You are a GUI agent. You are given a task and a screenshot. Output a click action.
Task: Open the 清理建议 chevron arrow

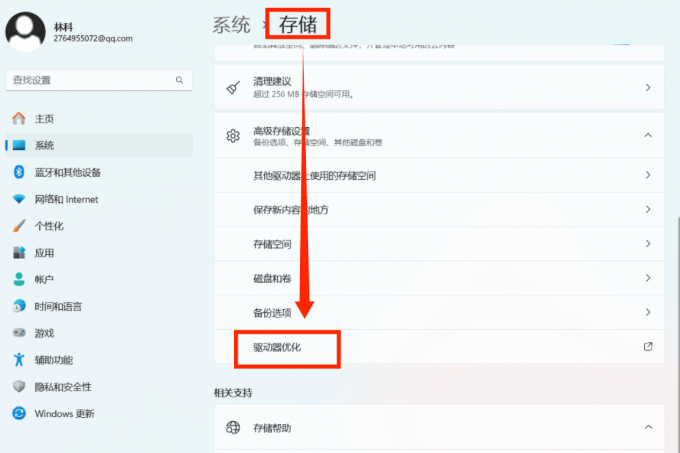(x=648, y=88)
